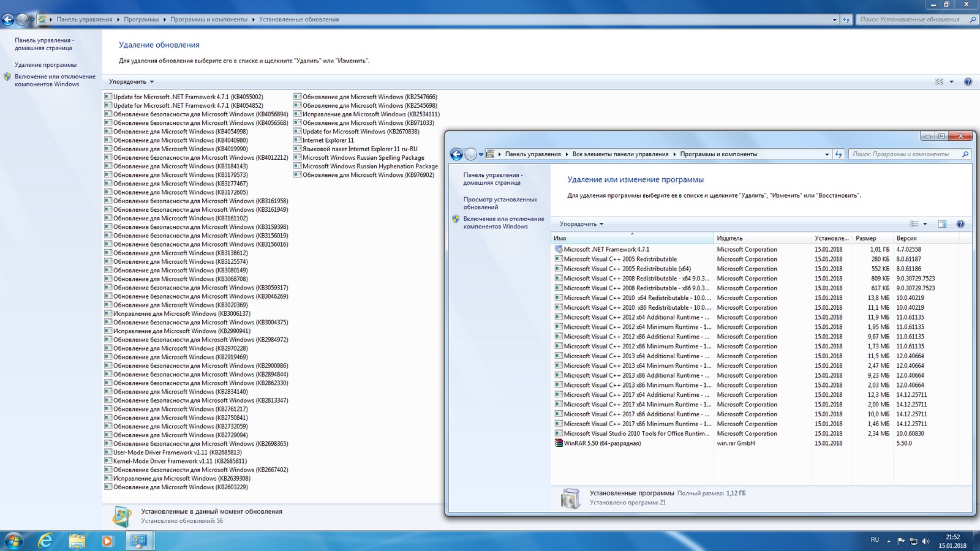
Task: Expand the arrow after Все элементы панели управления breadcrumb
Action: pyautogui.click(x=674, y=154)
